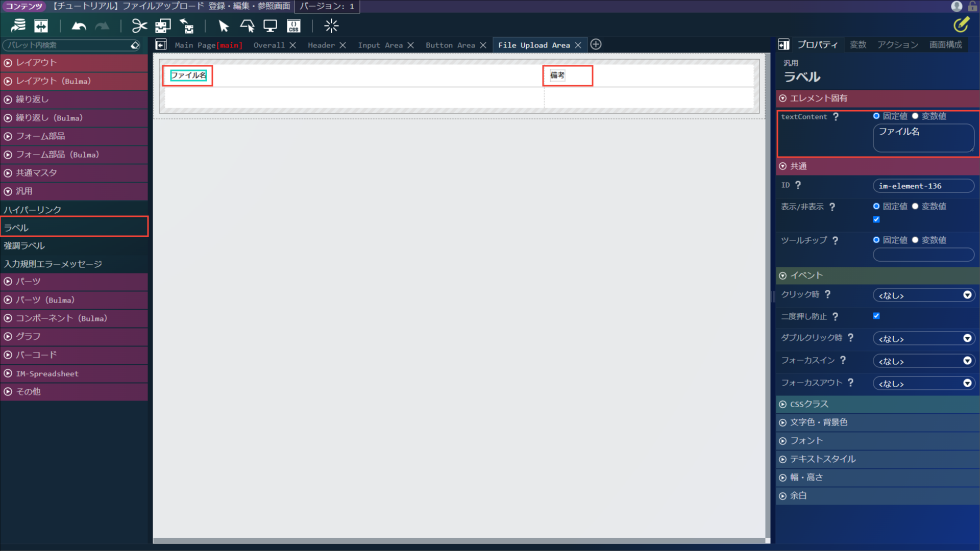Switch to the Main Page tab
This screenshot has width=980, height=551.
tap(208, 45)
